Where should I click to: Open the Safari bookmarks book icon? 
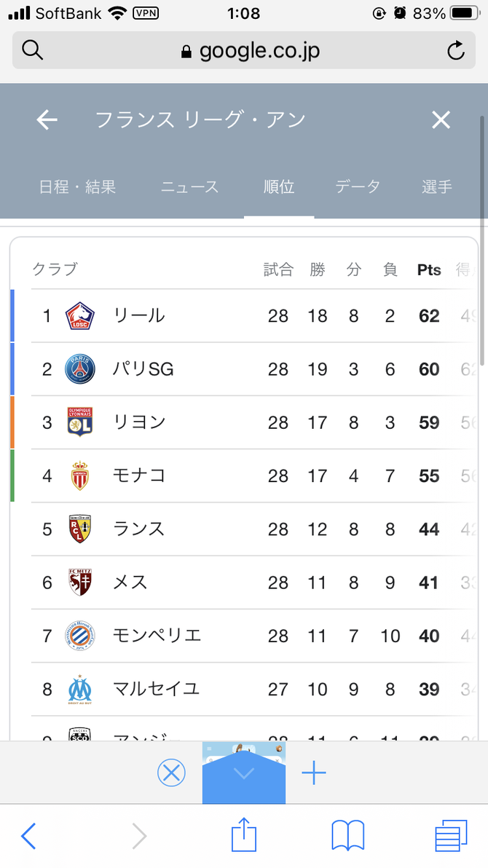point(347,835)
